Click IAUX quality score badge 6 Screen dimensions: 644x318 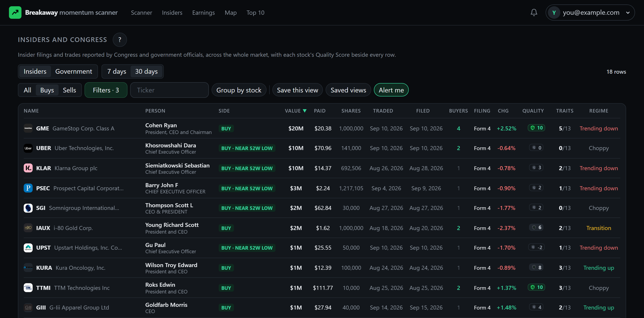(x=536, y=227)
